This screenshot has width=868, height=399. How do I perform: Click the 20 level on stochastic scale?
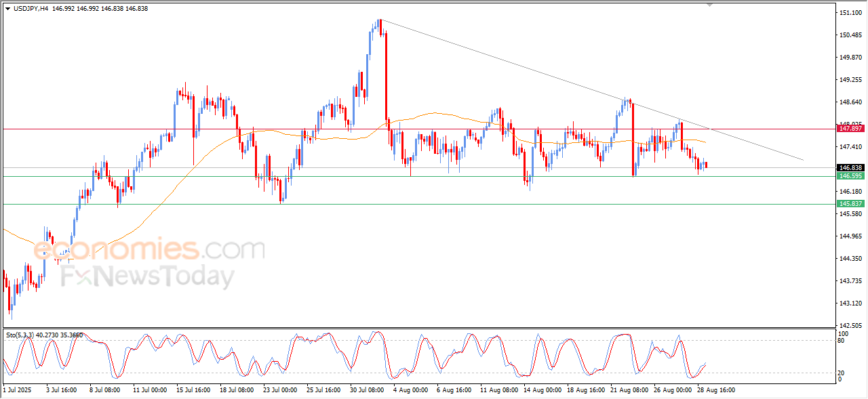[x=842, y=373]
